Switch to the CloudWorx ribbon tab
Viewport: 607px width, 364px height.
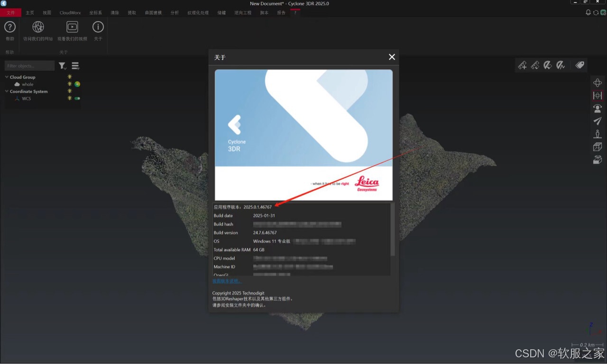(x=70, y=13)
